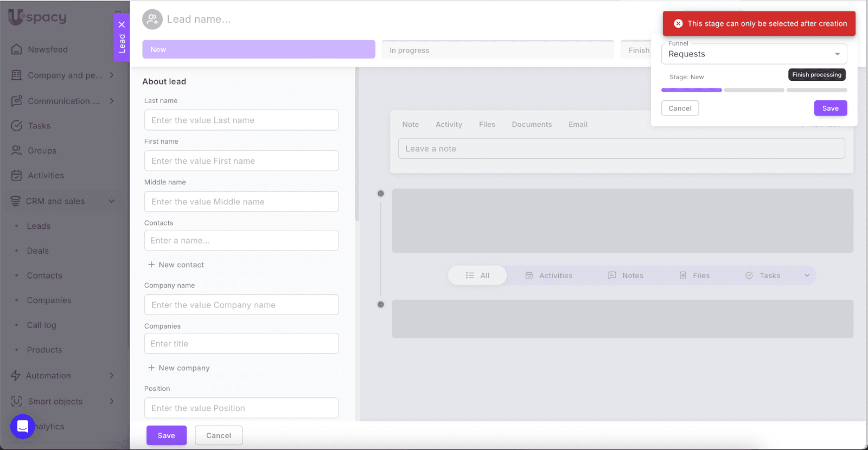Filter timeline by Files
This screenshot has width=868, height=450.
(x=694, y=275)
